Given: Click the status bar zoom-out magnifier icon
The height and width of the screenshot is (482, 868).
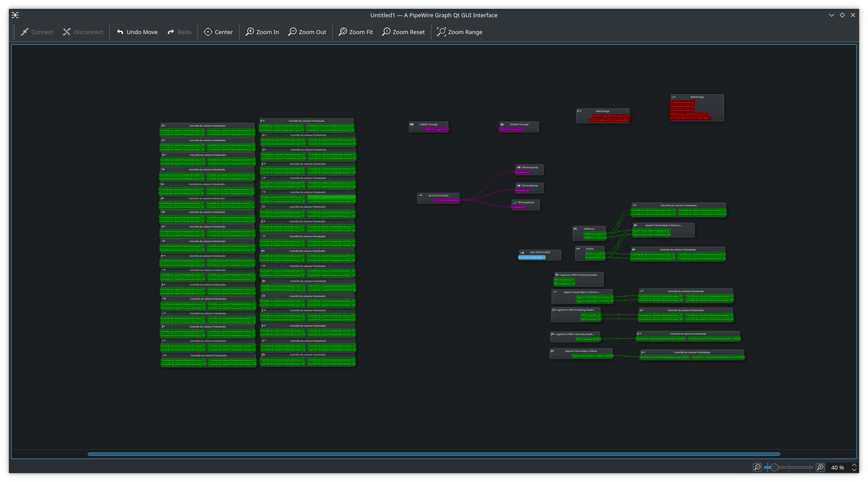Looking at the screenshot, I should (x=757, y=467).
